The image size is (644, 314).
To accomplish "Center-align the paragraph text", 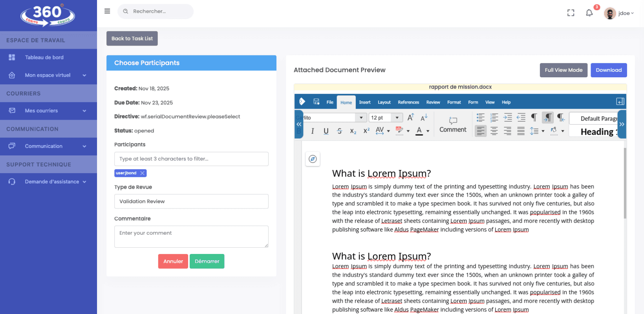I will 494,131.
